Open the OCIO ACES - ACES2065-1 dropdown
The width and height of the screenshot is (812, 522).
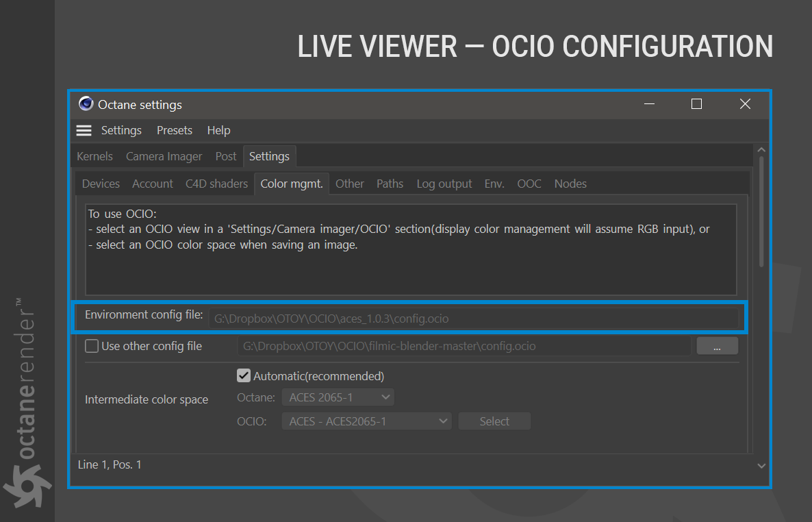pyautogui.click(x=366, y=421)
